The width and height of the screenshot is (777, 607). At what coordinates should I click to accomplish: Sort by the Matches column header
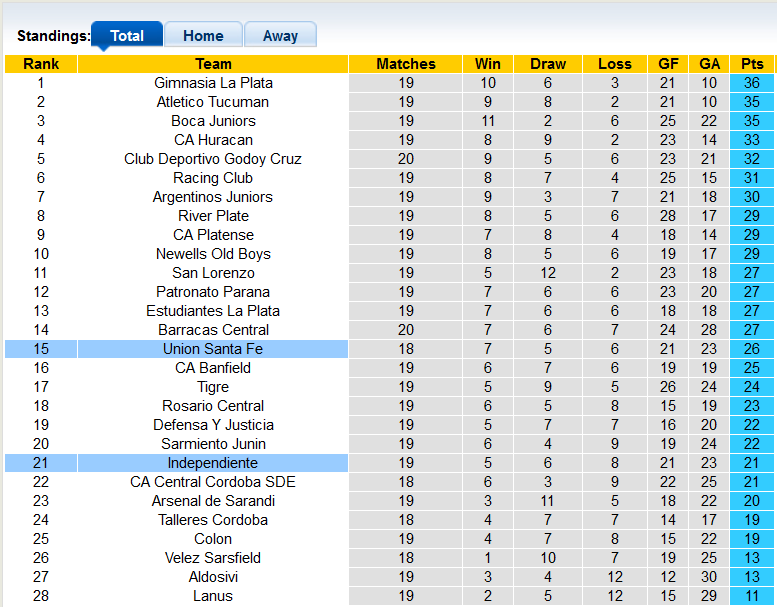pos(405,64)
